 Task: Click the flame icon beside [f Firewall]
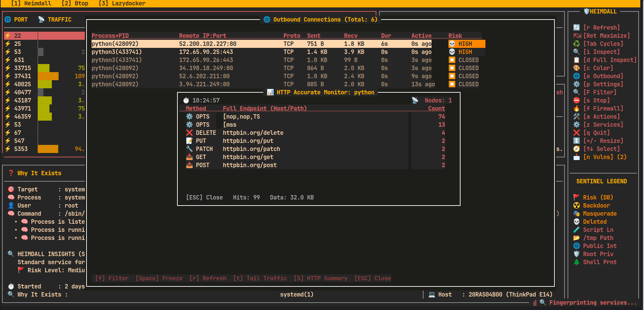click(577, 108)
